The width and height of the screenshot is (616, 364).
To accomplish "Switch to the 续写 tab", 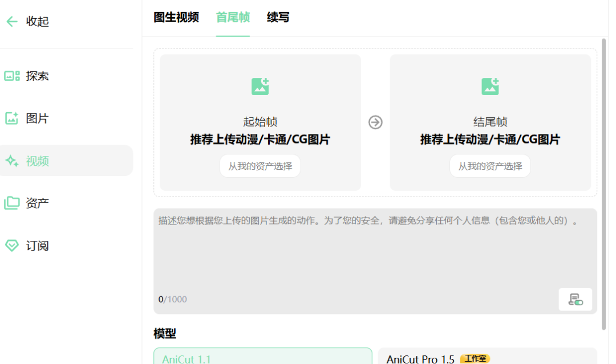I will pyautogui.click(x=278, y=18).
